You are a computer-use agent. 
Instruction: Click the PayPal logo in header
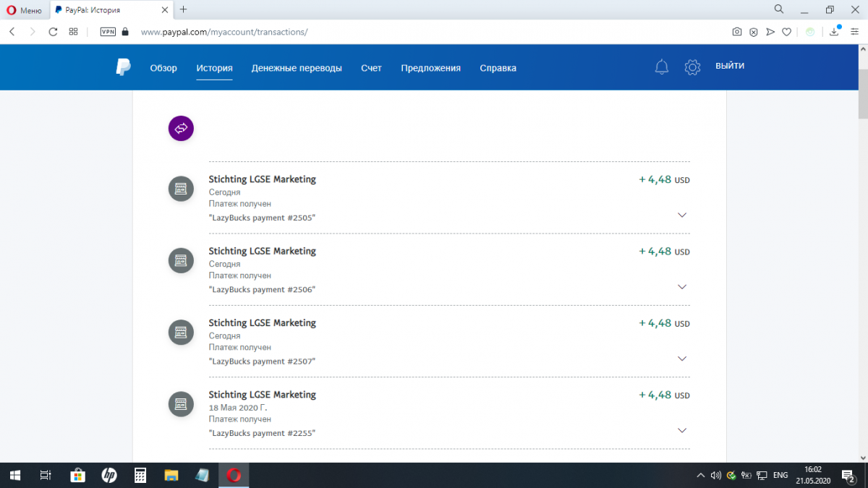point(124,68)
